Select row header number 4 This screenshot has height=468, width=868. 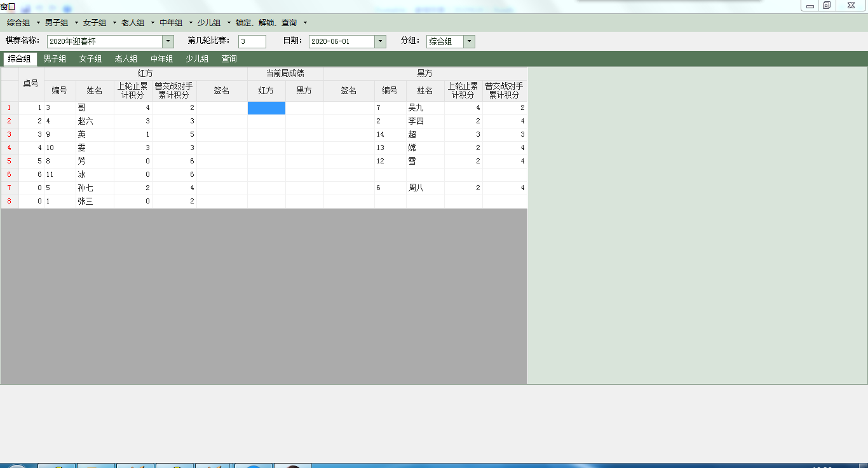[10, 148]
